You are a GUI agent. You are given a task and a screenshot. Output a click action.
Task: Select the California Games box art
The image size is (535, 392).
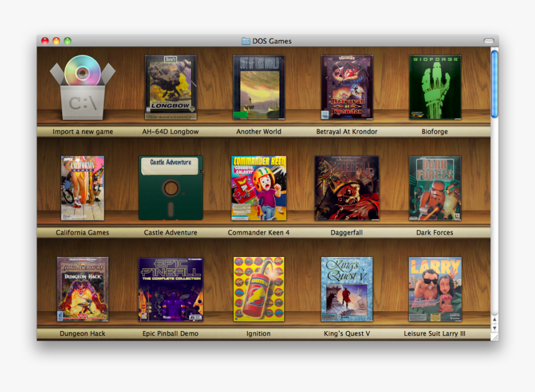83,189
